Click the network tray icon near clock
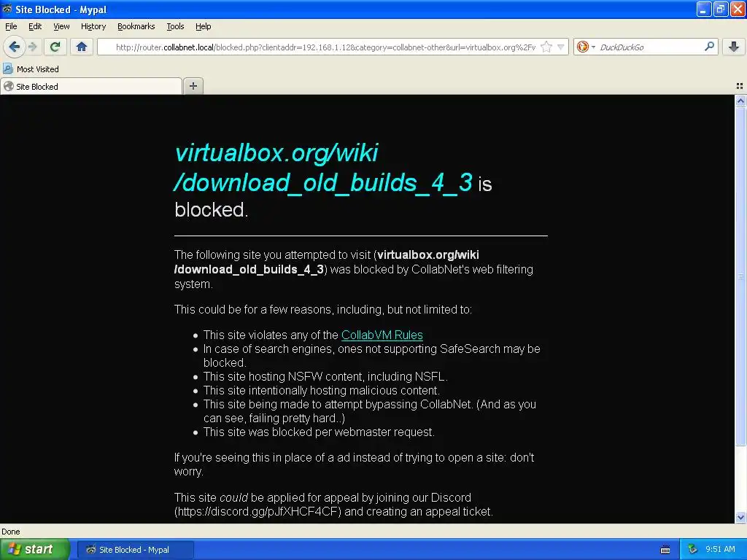The image size is (747, 560). pos(693,550)
